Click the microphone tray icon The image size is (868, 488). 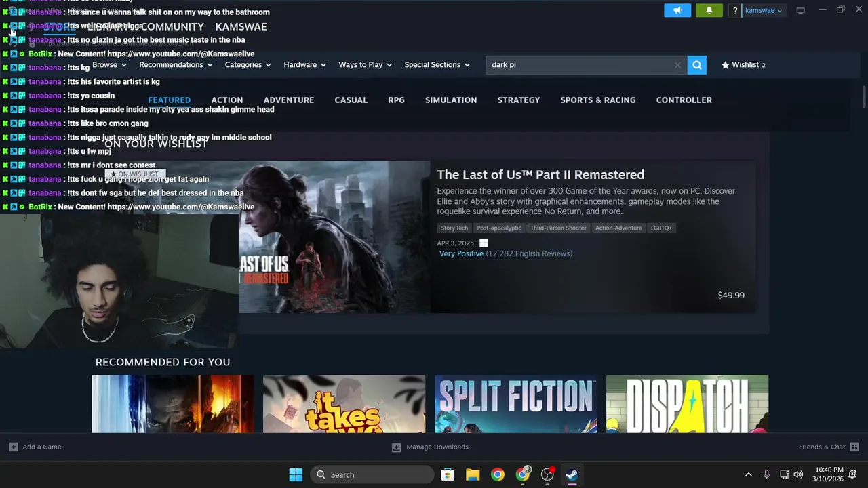coord(766,474)
